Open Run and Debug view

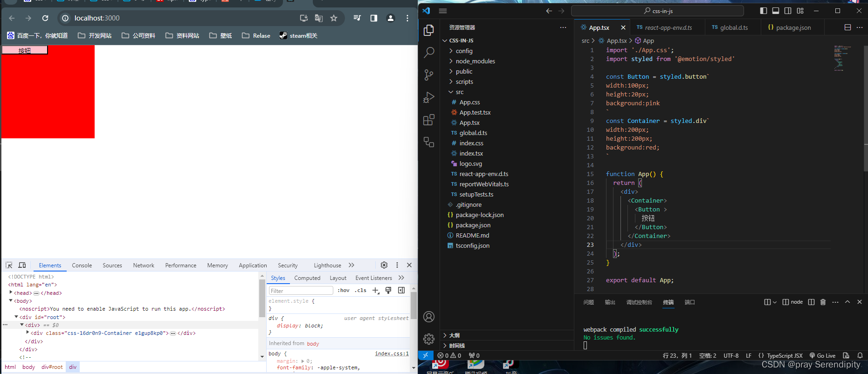[x=429, y=97]
